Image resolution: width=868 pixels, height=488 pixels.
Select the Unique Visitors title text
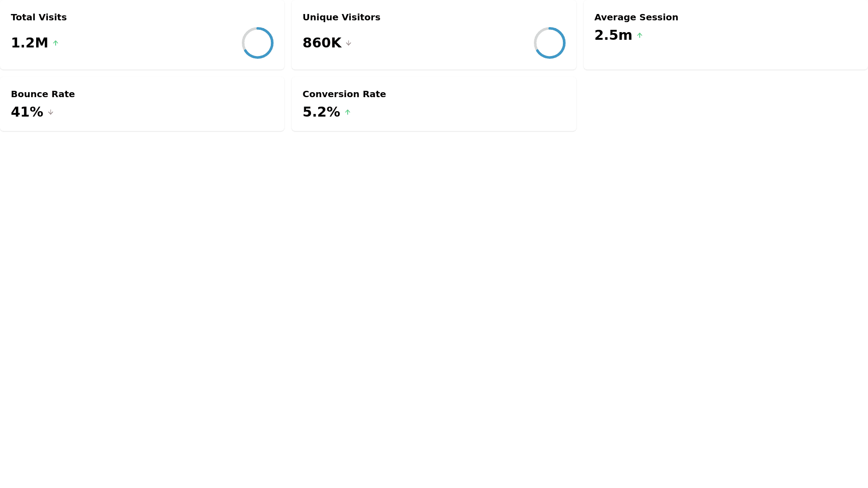[x=341, y=17]
